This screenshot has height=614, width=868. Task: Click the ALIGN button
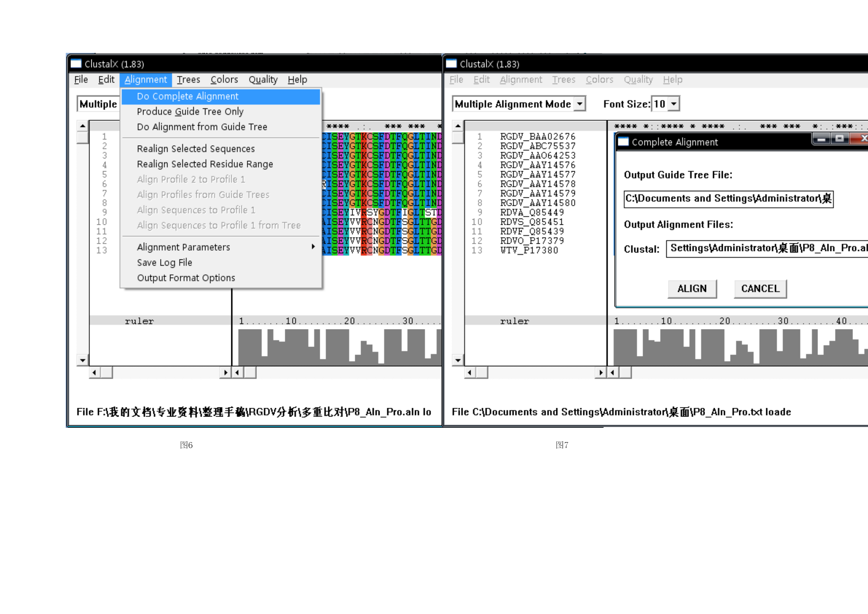point(692,289)
